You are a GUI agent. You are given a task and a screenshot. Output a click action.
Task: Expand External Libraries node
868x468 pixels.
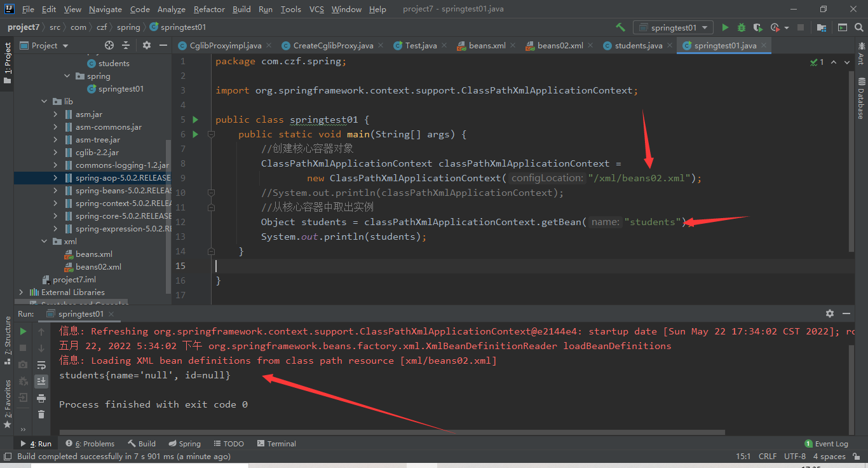(22, 292)
